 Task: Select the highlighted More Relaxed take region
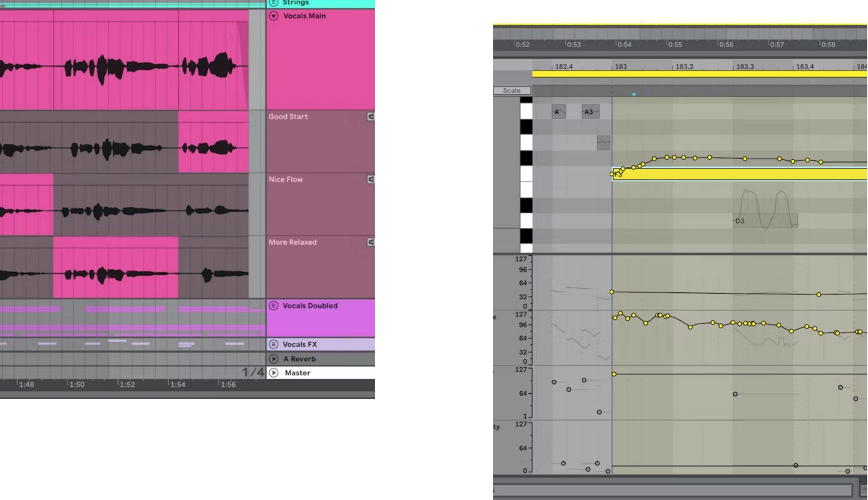pyautogui.click(x=116, y=268)
